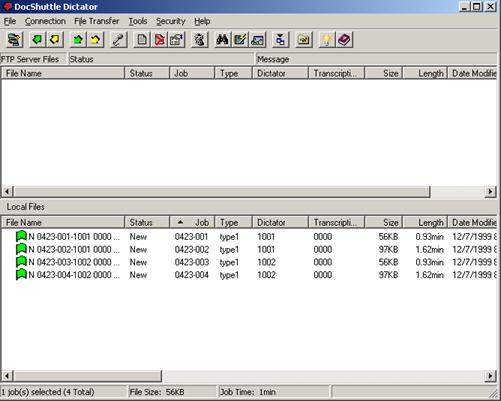Open the File menu
Viewport: 501px width, 401px height.
[10, 21]
